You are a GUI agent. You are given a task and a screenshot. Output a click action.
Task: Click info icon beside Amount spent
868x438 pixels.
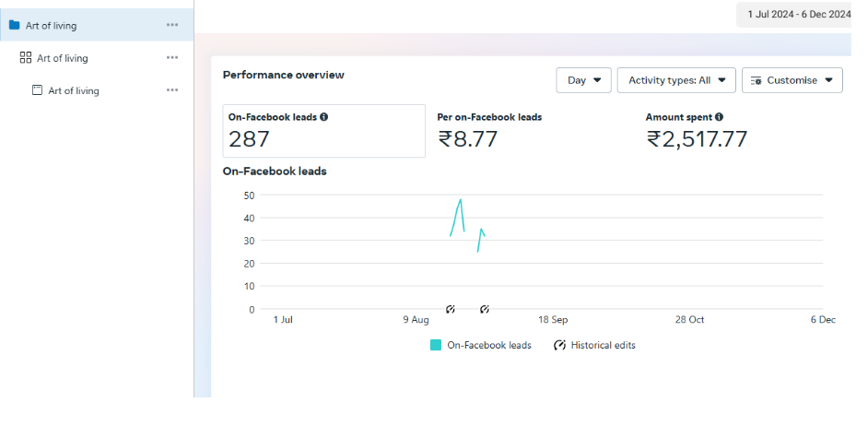point(719,117)
